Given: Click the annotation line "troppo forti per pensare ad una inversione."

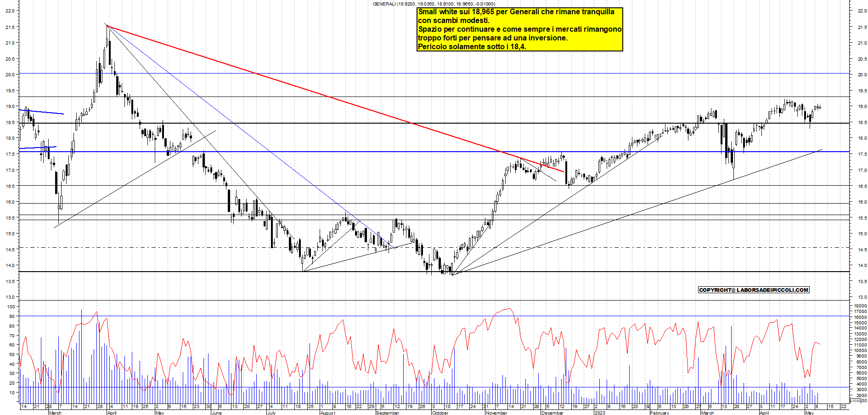Looking at the screenshot, I should (x=493, y=38).
